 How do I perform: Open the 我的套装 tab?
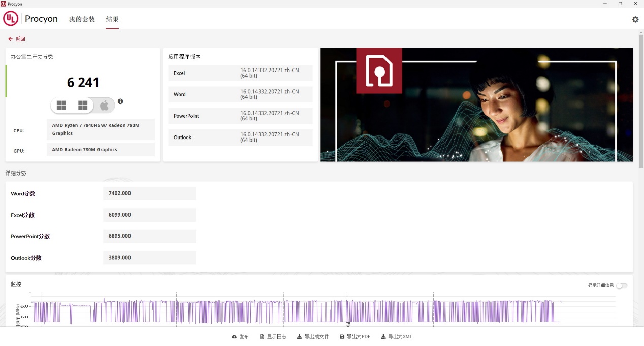coord(82,19)
